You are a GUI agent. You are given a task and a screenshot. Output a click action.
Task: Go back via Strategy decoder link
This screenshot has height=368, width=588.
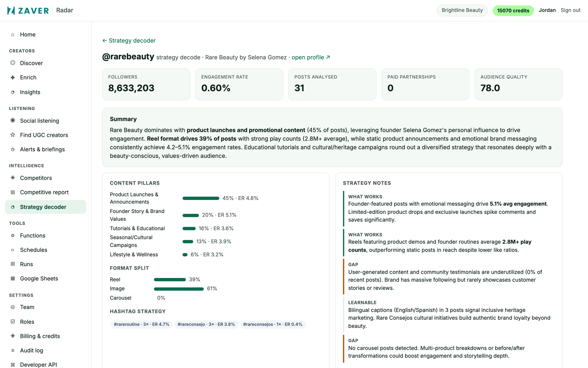[x=129, y=40]
